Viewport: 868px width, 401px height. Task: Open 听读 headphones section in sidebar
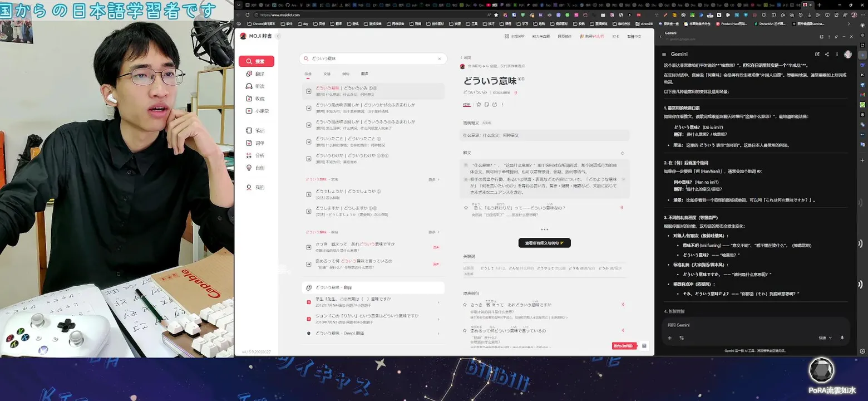[256, 86]
